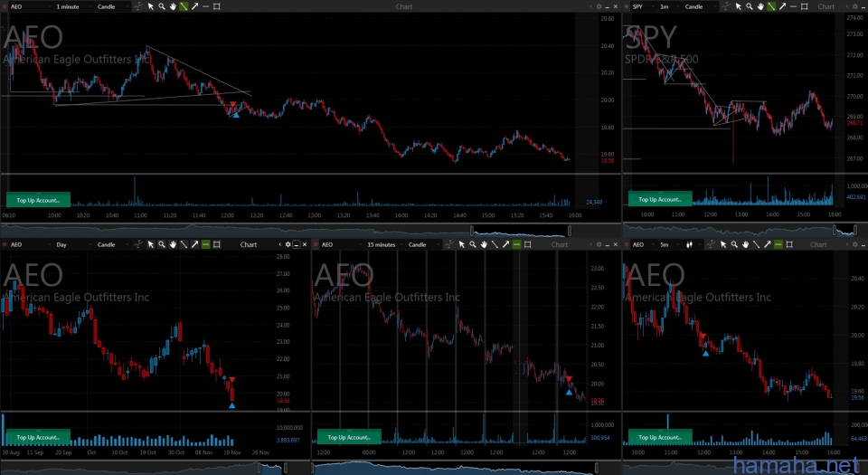Select hand pan tool in AEO 5m chart
Image resolution: width=868 pixels, height=475 pixels.
(x=746, y=244)
